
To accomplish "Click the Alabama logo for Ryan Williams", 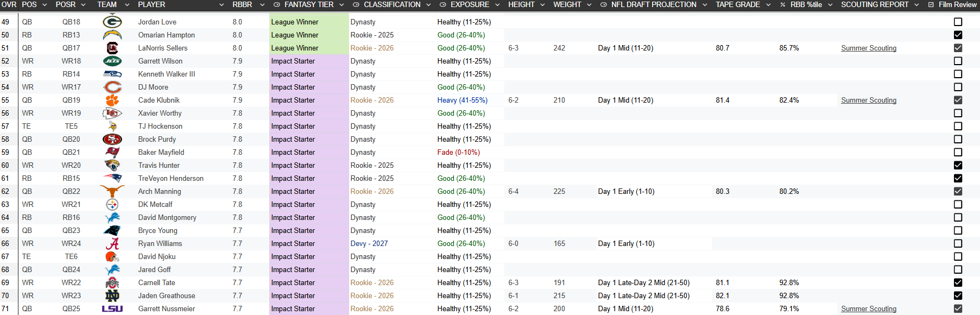I will [112, 243].
